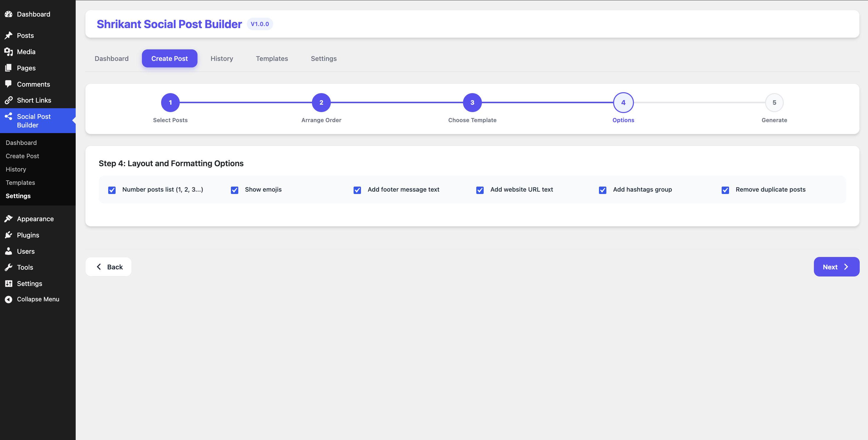Viewport: 868px width, 440px height.
Task: Switch to the History tab
Action: point(222,58)
